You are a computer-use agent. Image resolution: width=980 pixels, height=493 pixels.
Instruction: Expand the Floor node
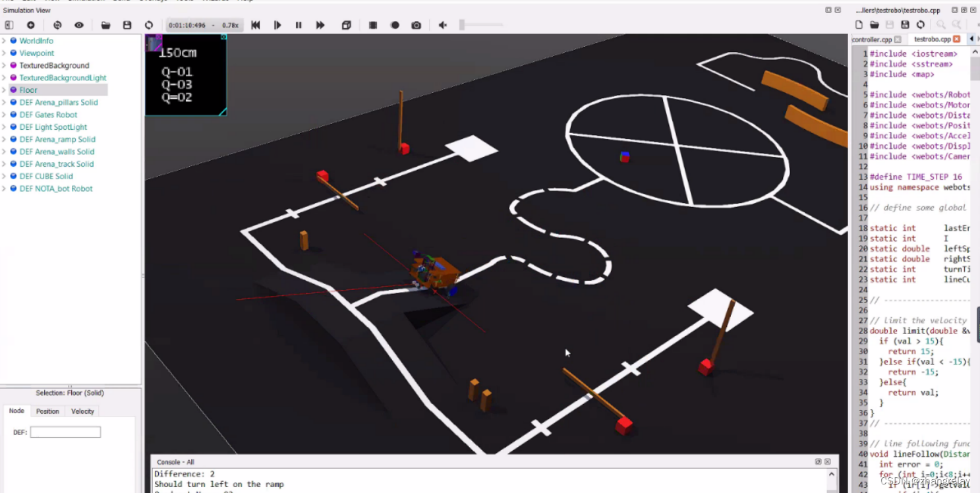pos(4,90)
